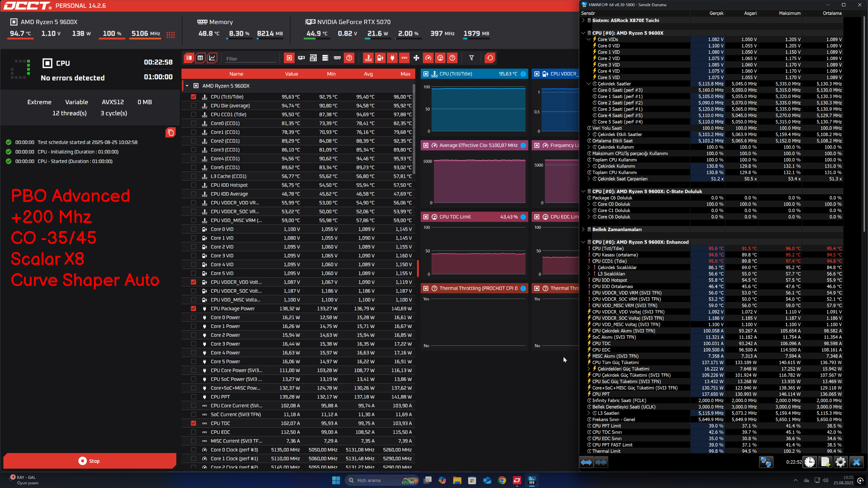Open the Windows Start menu
Image resolution: width=868 pixels, height=488 pixels.
[336, 480]
